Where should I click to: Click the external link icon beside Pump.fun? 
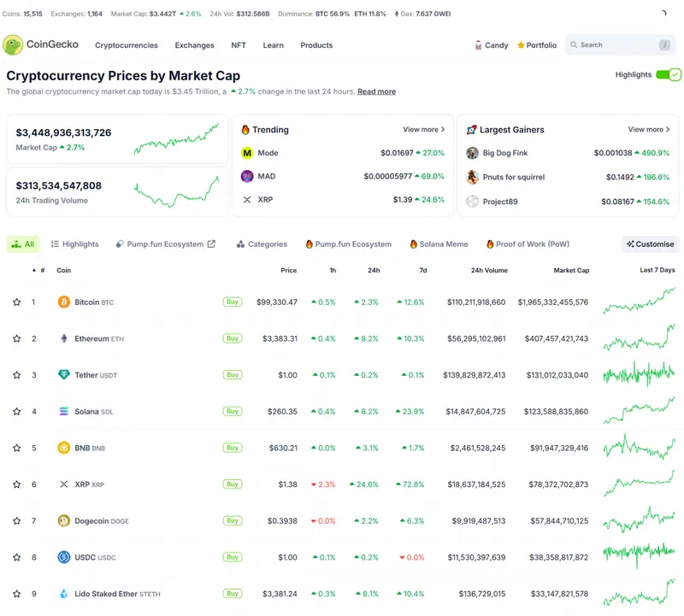point(211,243)
